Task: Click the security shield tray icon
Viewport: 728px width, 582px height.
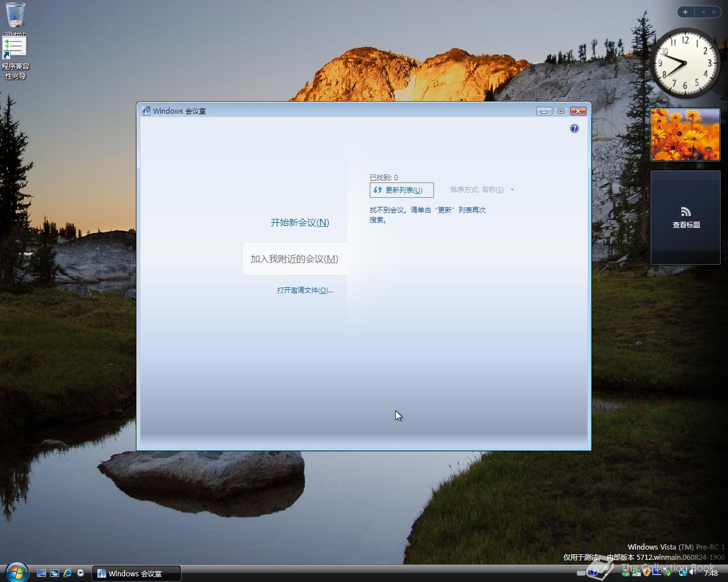Action: click(x=647, y=573)
